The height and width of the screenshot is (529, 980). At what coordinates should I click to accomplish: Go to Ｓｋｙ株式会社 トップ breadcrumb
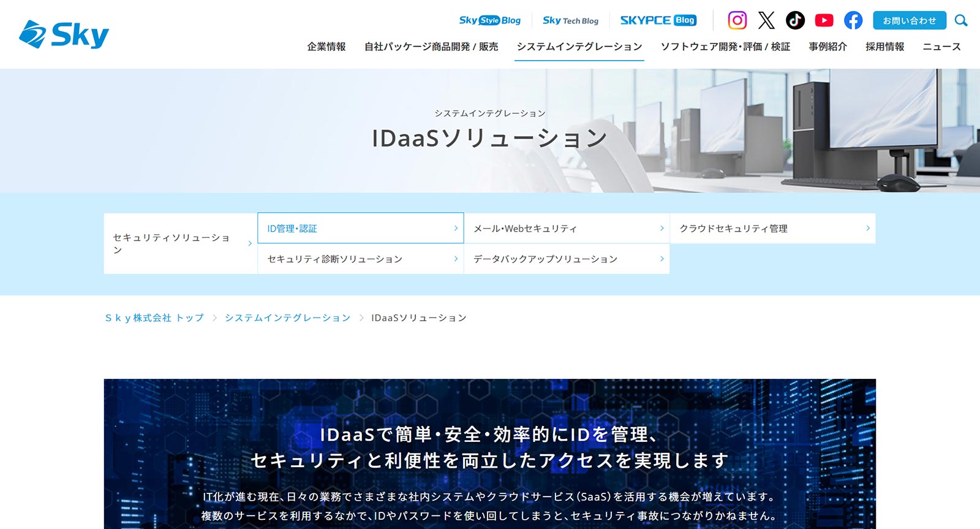[x=154, y=318]
